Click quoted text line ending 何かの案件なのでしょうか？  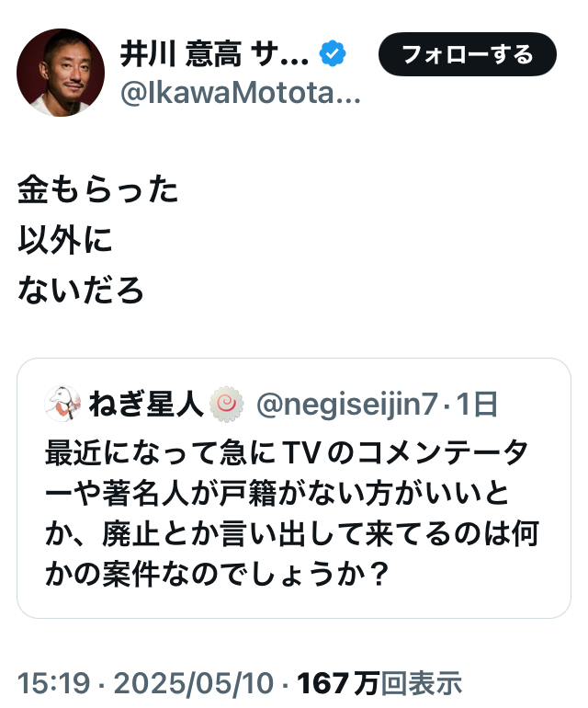[x=217, y=574]
